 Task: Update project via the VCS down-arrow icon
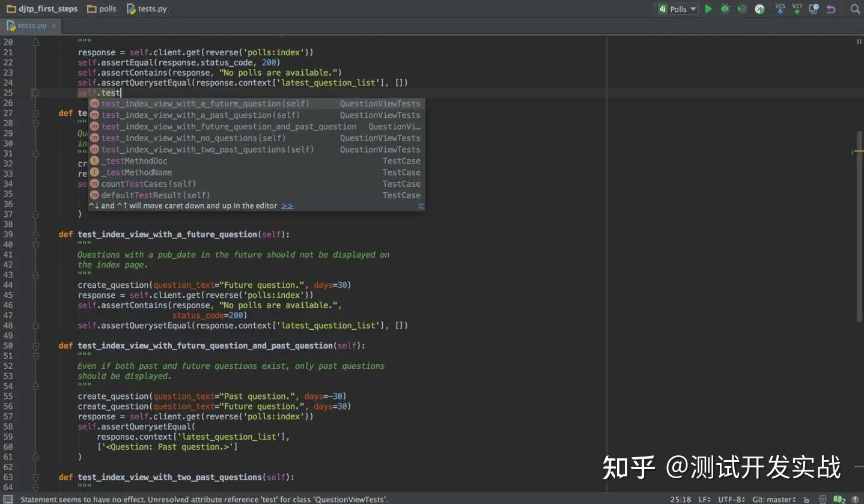[780, 9]
